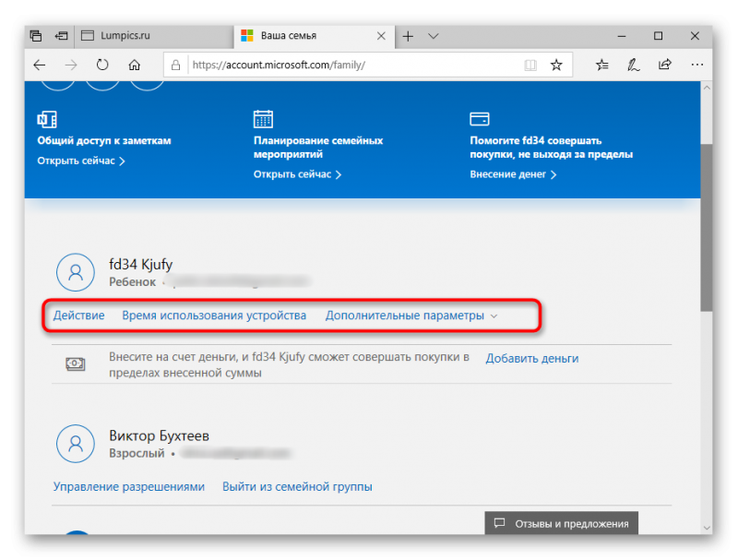Image resolution: width=738 pixels, height=560 pixels.
Task: Open Edge settings and more menu
Action: 697,65
